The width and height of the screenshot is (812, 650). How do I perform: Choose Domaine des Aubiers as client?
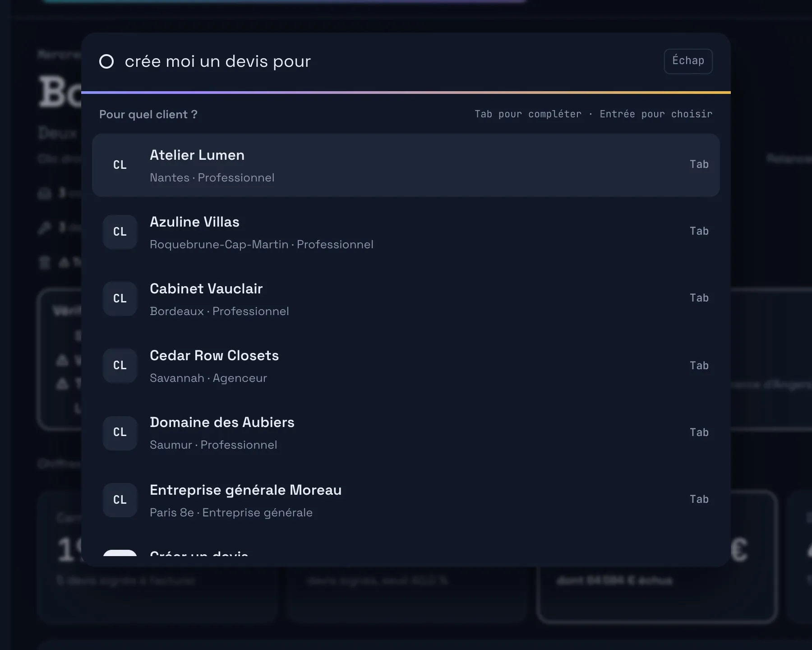(406, 432)
